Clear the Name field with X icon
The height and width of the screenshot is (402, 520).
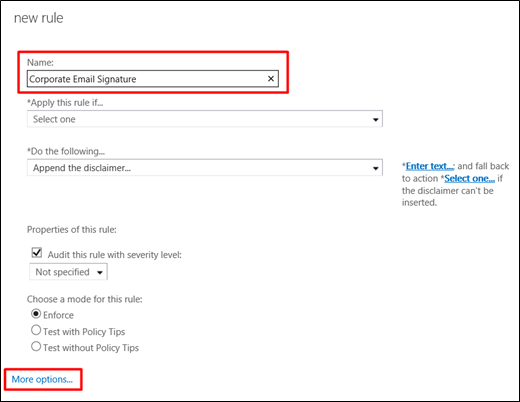coord(271,79)
